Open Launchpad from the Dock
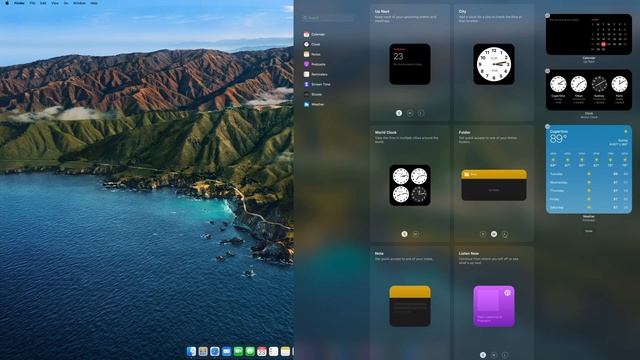Screen dimensions: 640x360 pyautogui.click(x=203, y=351)
